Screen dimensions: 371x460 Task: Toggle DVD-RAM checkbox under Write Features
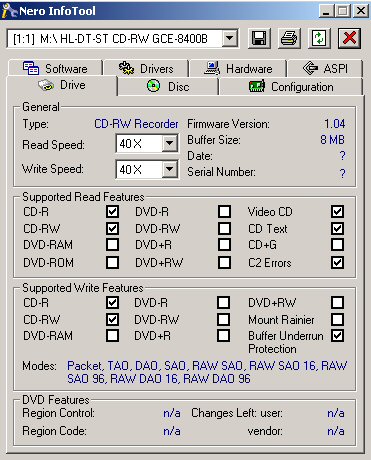112,336
